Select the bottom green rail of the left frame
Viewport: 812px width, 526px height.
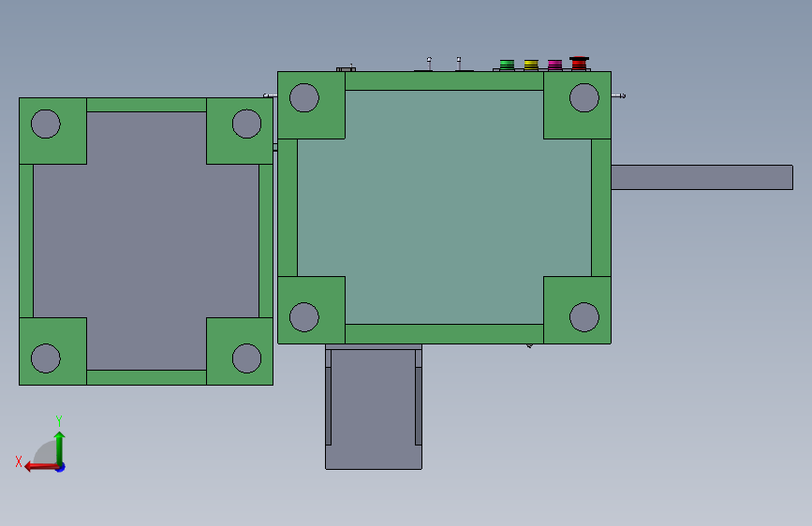click(146, 377)
